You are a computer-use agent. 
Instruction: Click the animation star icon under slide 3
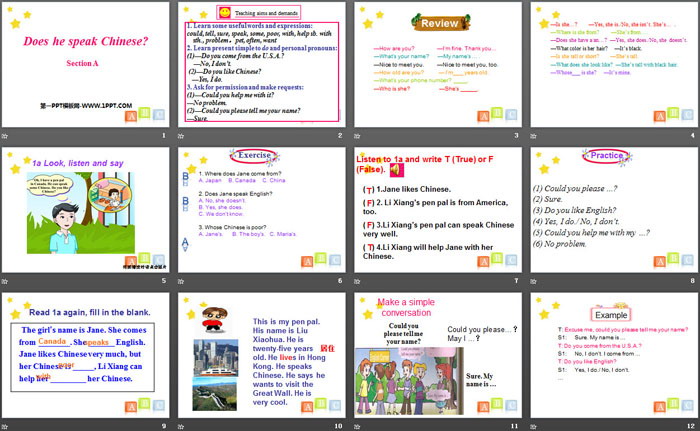point(357,136)
